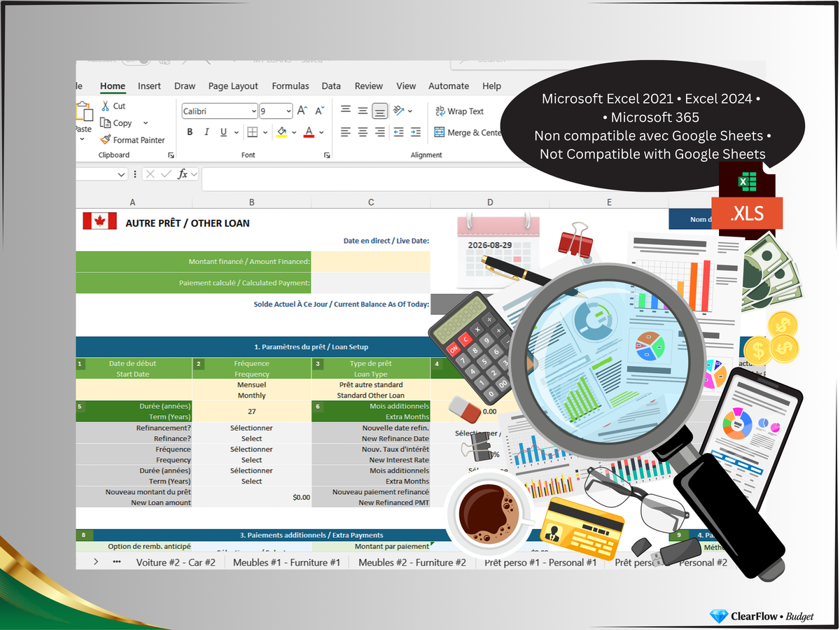Center text horizontally in the Alignment group
Screen dimensions: 840x630
tap(363, 132)
